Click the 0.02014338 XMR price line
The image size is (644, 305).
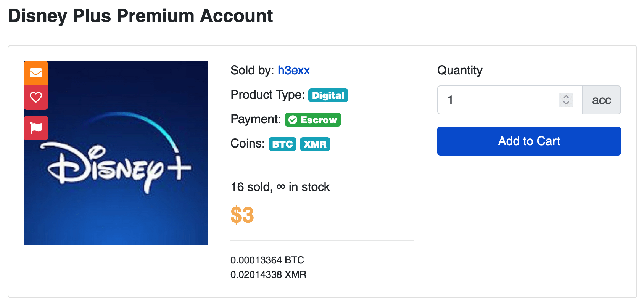tap(269, 274)
